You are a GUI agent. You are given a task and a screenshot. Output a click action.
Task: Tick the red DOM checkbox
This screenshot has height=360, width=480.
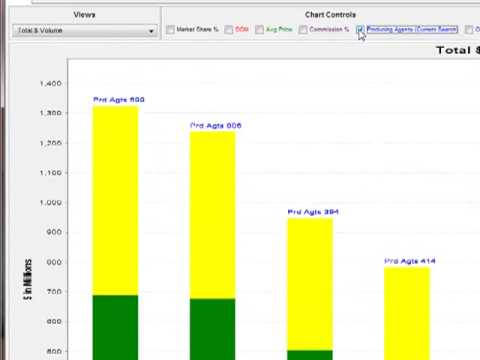[x=229, y=30]
